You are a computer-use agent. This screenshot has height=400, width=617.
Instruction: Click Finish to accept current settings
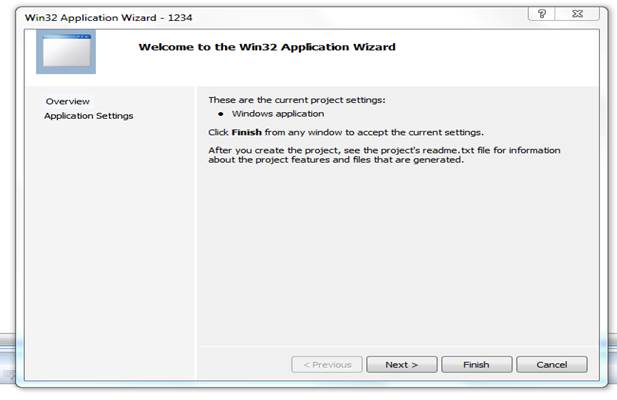tap(477, 365)
